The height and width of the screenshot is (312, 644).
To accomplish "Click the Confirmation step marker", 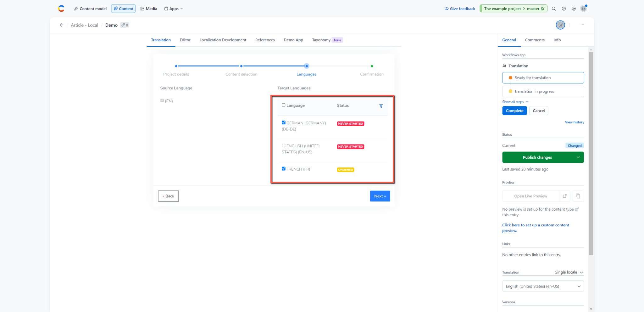I will pos(372,66).
